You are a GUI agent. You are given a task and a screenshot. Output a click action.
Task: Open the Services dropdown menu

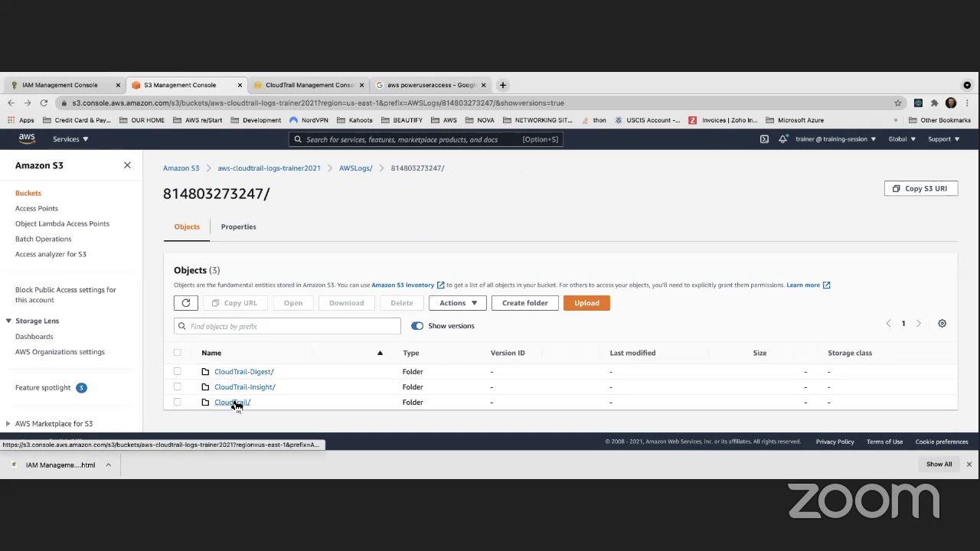[70, 139]
